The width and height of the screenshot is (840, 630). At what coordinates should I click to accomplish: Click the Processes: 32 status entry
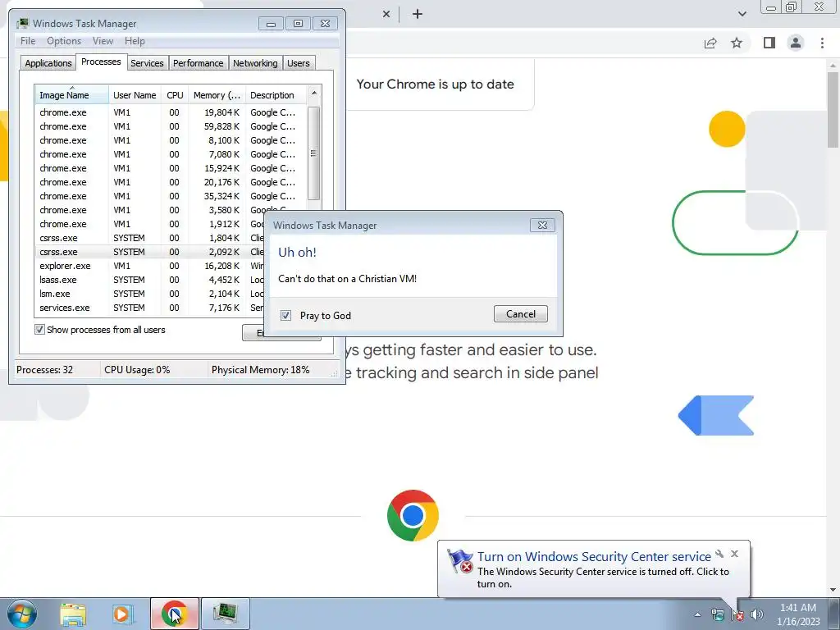coord(44,370)
